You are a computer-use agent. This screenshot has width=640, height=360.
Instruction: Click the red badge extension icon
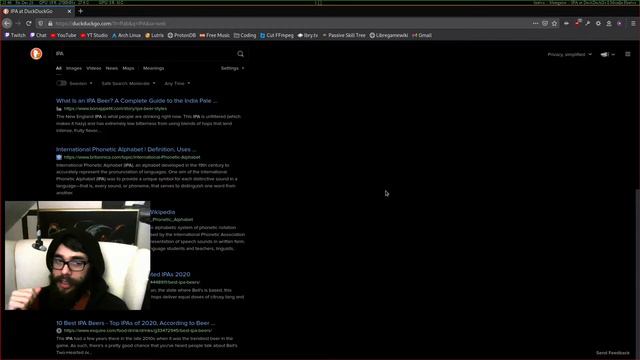(x=578, y=23)
